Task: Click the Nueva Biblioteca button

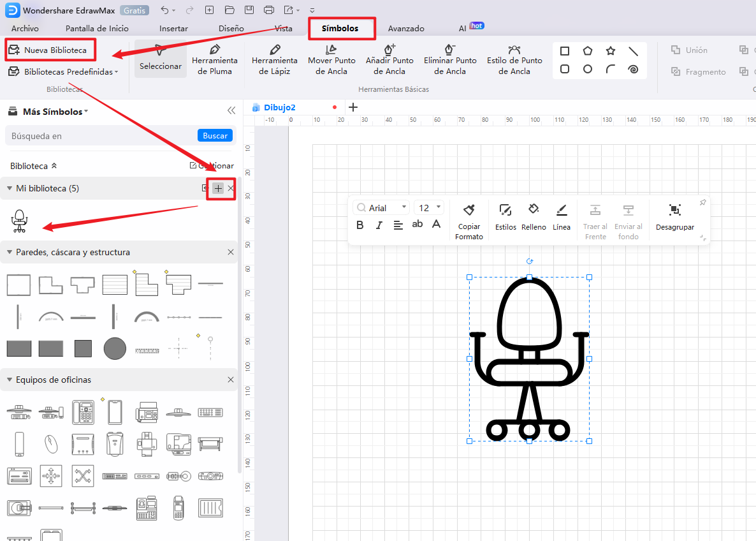Action: pos(50,50)
